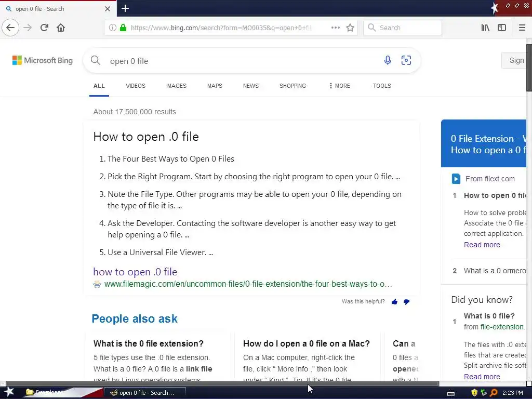Click Read more under How to open 0 file

pos(482,245)
